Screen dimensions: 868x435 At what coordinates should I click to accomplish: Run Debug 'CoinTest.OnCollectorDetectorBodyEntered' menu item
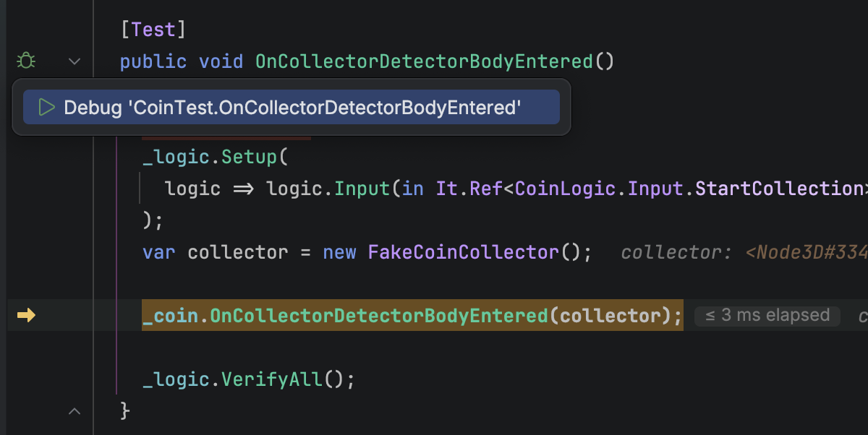292,108
